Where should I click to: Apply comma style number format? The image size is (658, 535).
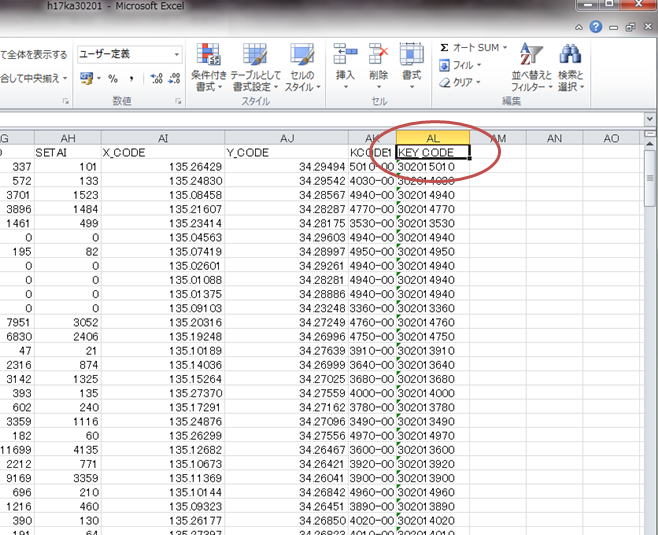click(x=131, y=78)
